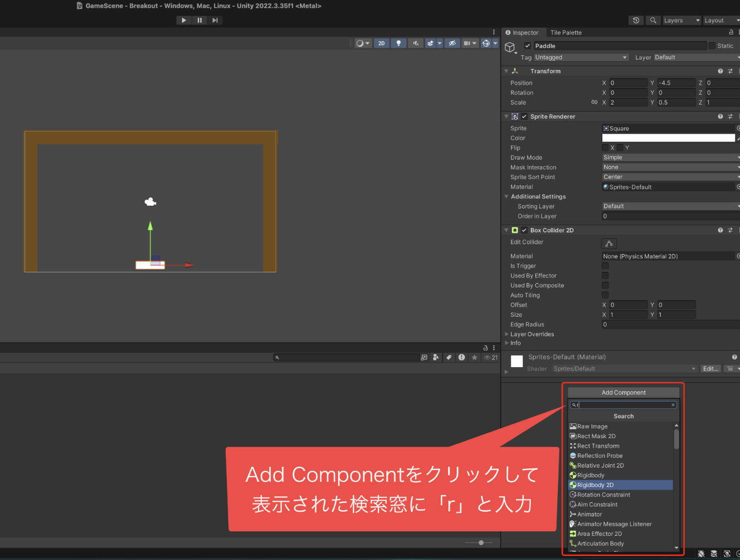Switch to the Tile Palette tab
This screenshot has width=740, height=560.
coord(566,33)
